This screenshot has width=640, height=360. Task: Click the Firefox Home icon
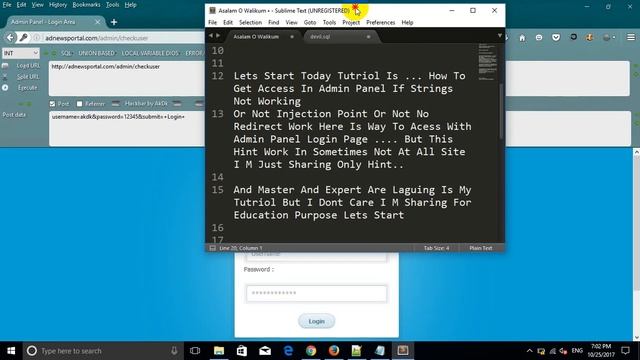[x=522, y=38]
